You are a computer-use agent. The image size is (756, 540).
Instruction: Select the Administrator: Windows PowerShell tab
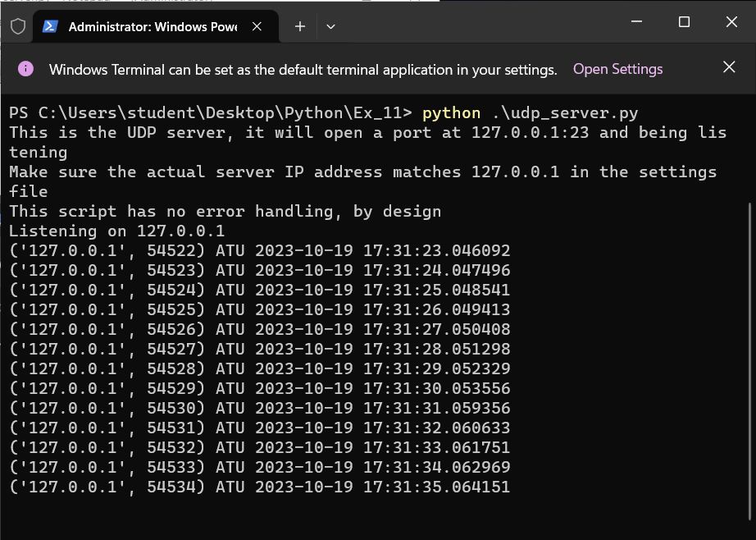pyautogui.click(x=152, y=26)
